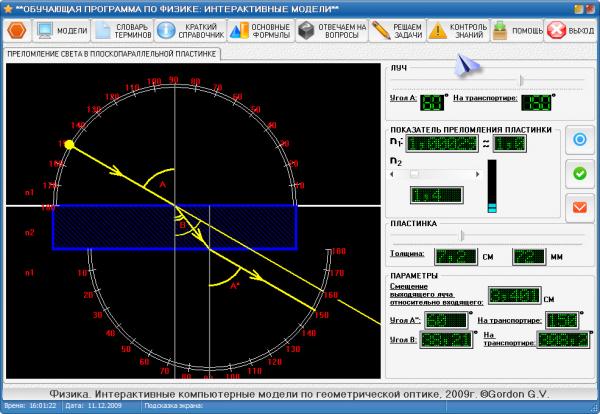Open ПОМОЩЬ help button
The image size is (600, 414).
[x=517, y=31]
